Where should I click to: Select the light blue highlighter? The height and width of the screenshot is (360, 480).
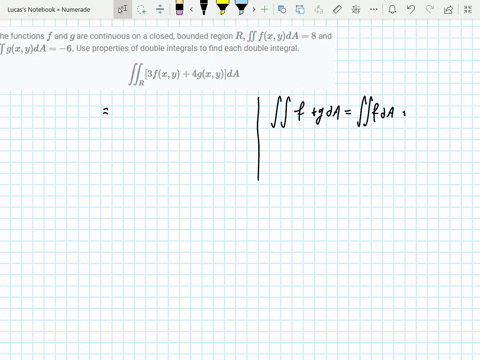pyautogui.click(x=241, y=8)
